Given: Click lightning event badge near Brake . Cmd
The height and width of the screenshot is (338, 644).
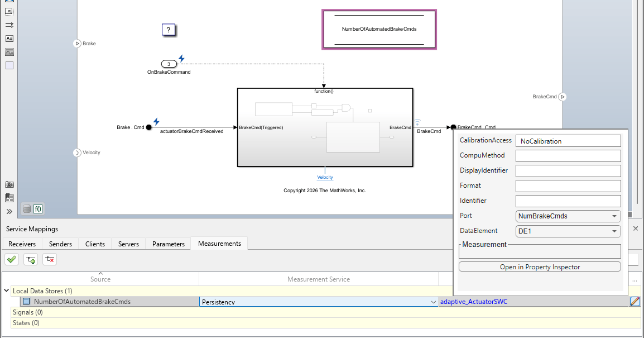Looking at the screenshot, I should pyautogui.click(x=156, y=121).
